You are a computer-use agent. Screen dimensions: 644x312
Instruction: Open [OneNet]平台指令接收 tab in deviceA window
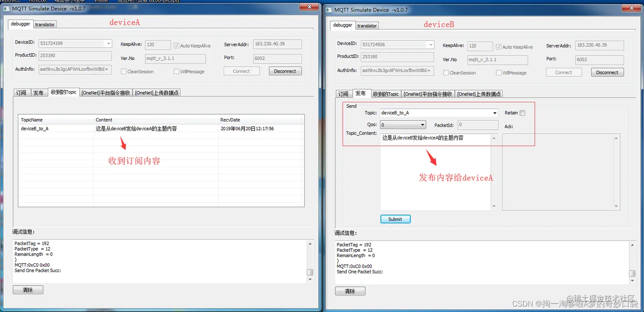106,93
